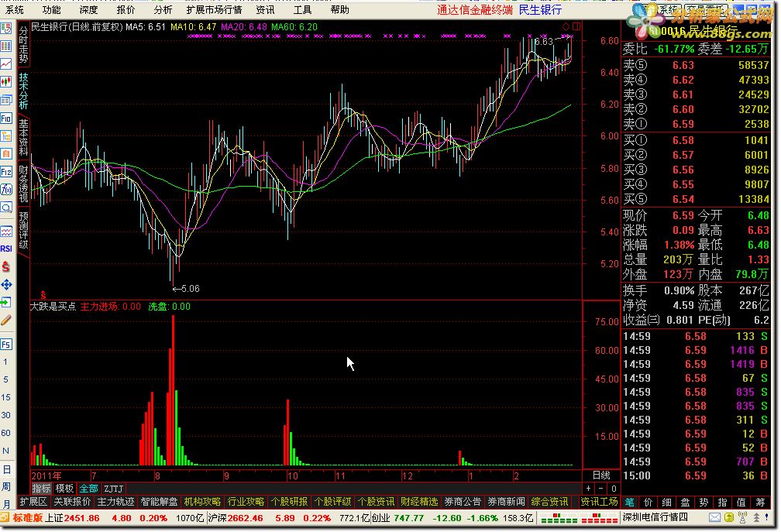781x532 pixels.
Task: Open the 报价 menu
Action: tap(126, 10)
